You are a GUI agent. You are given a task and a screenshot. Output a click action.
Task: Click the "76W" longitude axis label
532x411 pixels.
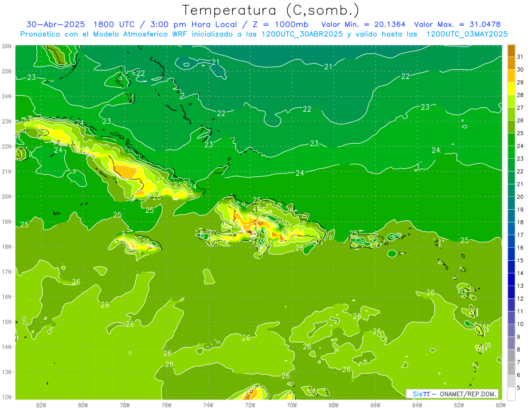coord(166,404)
